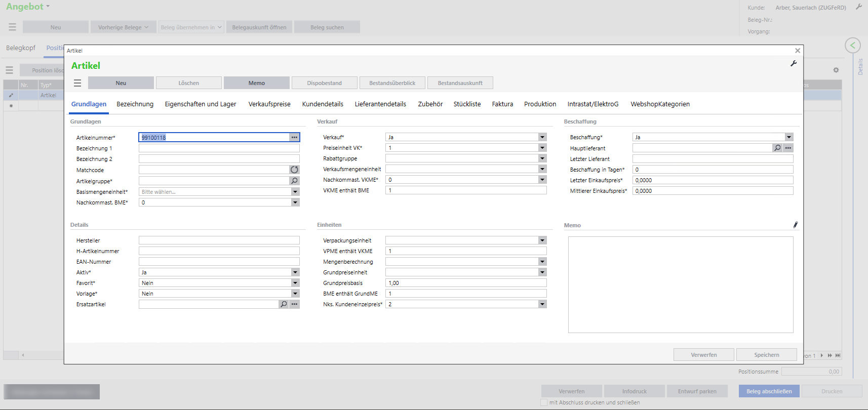
Task: Search Ersatzartikel with the magnifier icon
Action: pyautogui.click(x=284, y=304)
